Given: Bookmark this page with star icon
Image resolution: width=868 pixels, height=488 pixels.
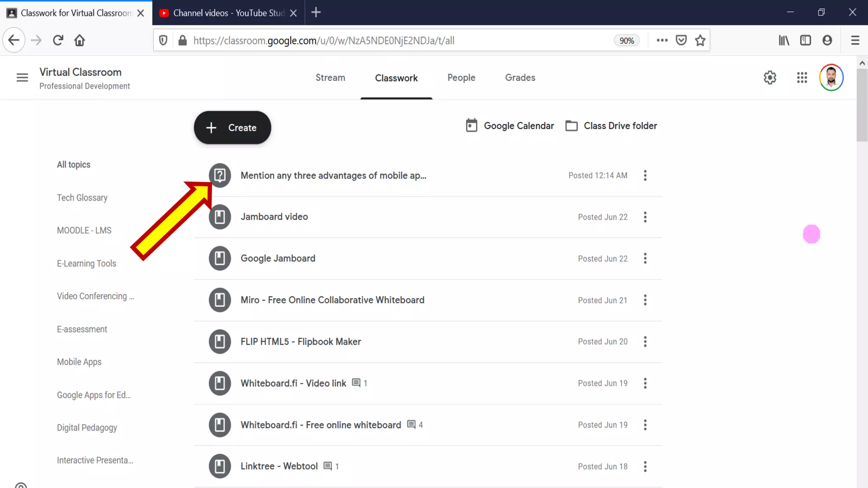Looking at the screenshot, I should [700, 40].
